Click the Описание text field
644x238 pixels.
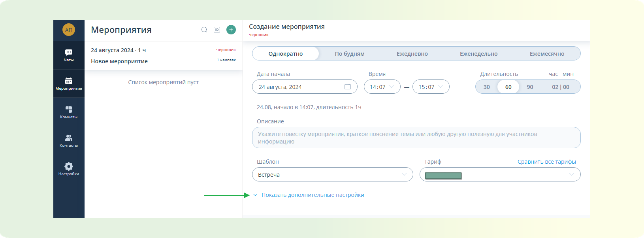tap(416, 138)
